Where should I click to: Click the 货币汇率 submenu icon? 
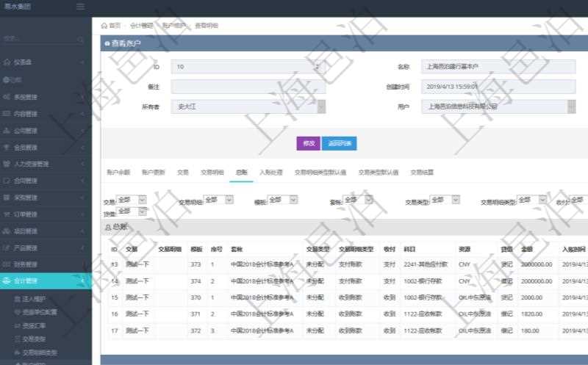(17, 325)
